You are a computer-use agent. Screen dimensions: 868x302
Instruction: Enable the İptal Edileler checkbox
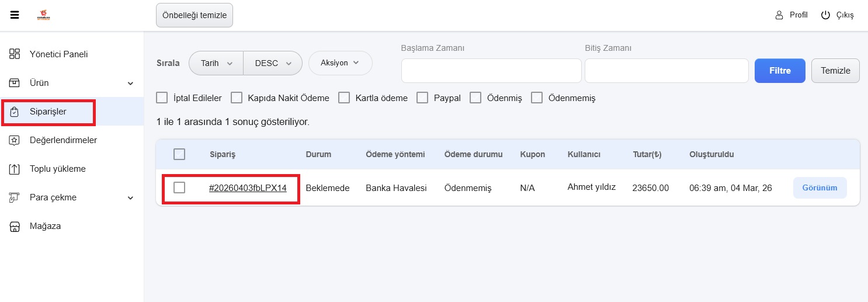[162, 98]
